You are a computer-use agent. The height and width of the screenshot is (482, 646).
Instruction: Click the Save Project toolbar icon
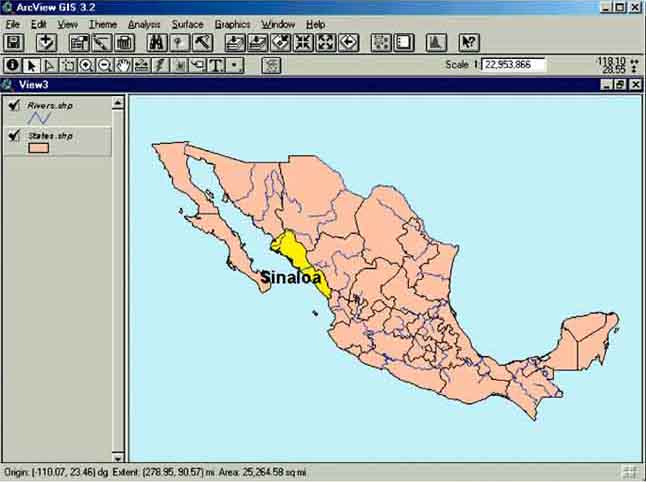pos(14,42)
